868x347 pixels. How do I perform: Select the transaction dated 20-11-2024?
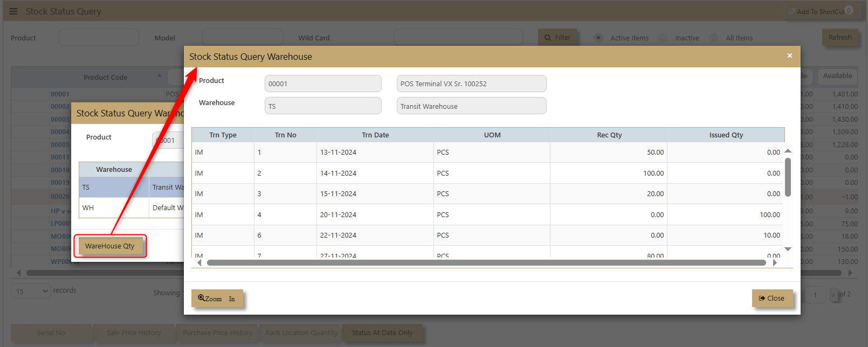tap(488, 214)
